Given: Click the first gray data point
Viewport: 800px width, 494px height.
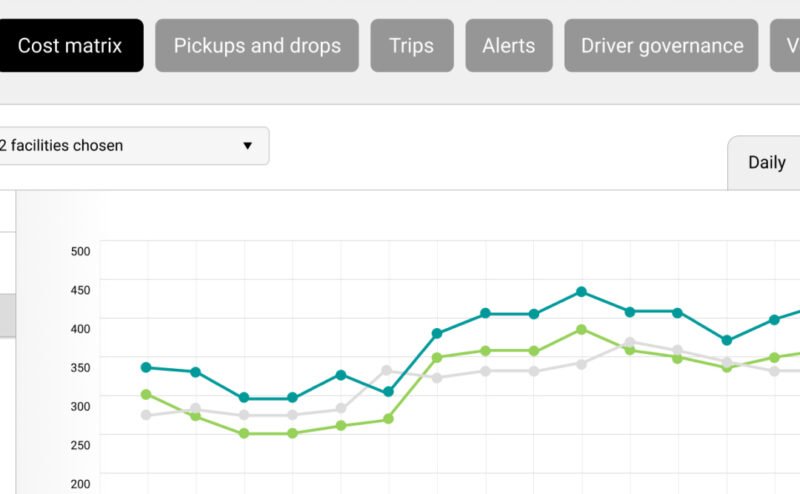Looking at the screenshot, I should point(146,415).
